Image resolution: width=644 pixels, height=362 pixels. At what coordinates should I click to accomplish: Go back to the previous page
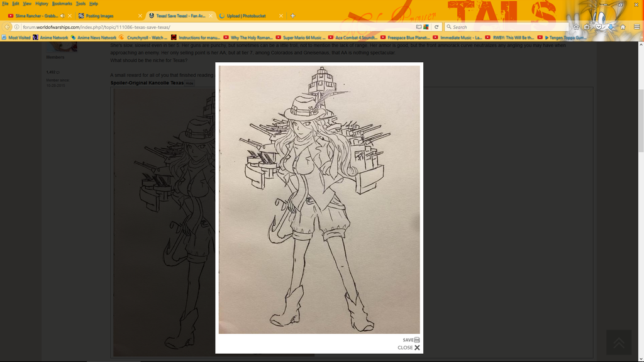click(x=8, y=27)
